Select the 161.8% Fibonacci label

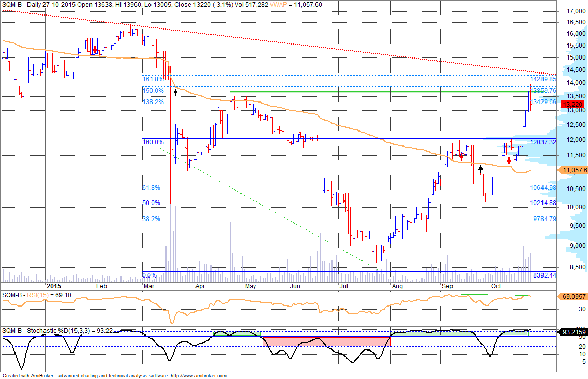(154, 79)
